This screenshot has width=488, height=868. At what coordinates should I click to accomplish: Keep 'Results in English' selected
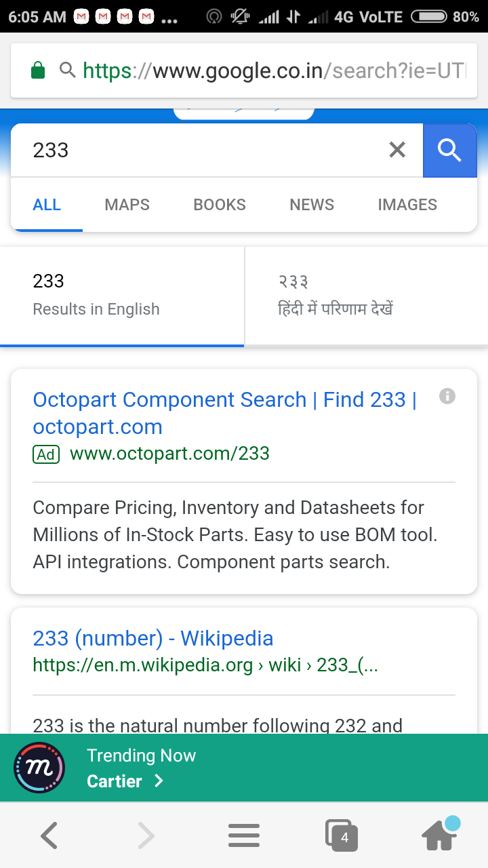click(x=122, y=295)
